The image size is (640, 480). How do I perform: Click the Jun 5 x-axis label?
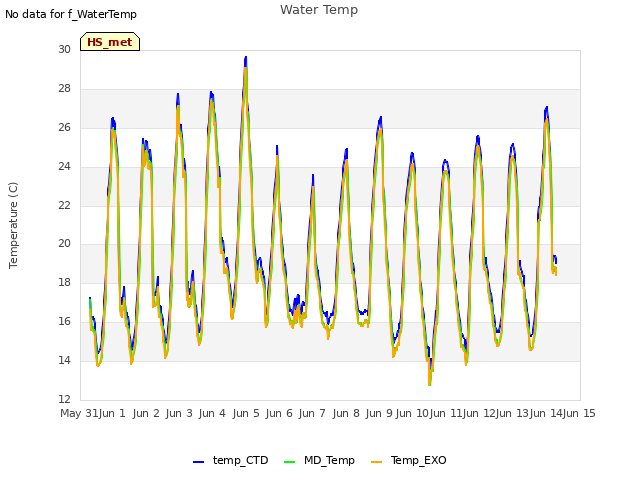click(246, 413)
